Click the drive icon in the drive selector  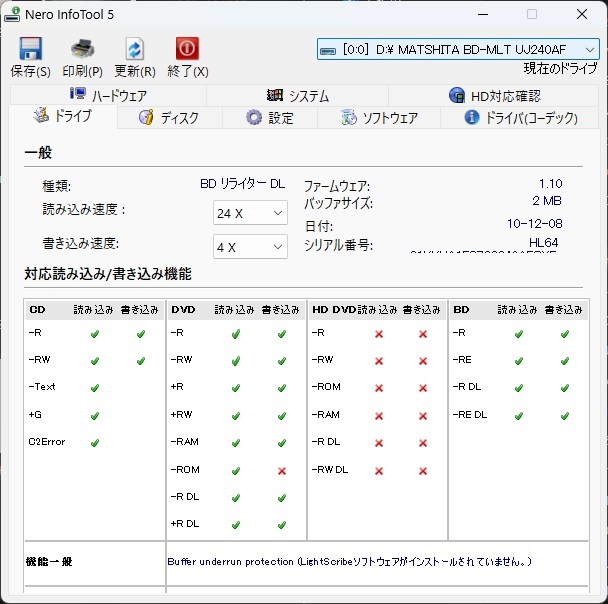pos(328,51)
